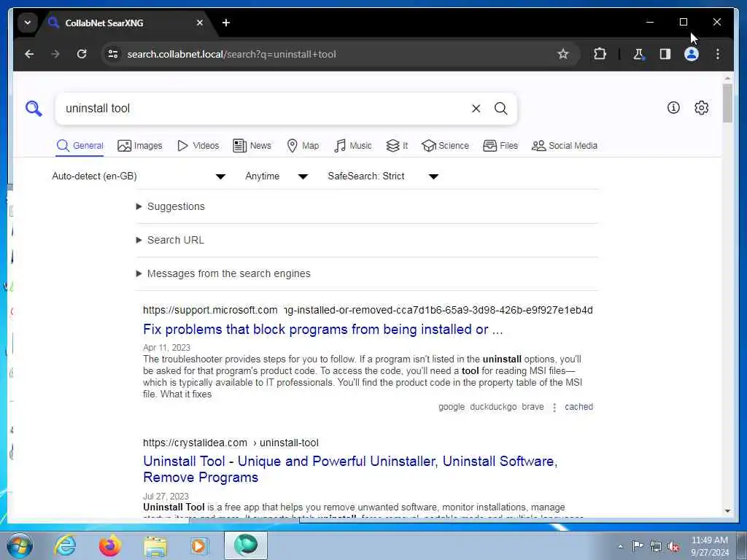This screenshot has height=560, width=747.
Task: Expand Messages from the search engines
Action: [x=223, y=274]
